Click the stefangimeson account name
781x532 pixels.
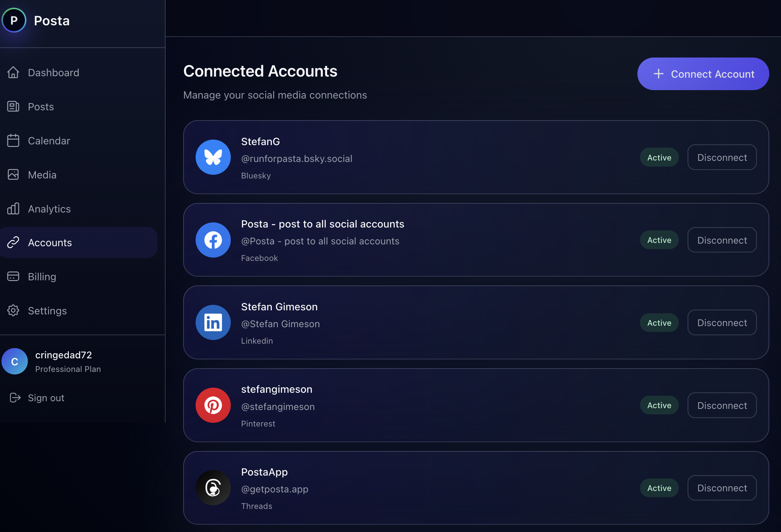click(277, 389)
